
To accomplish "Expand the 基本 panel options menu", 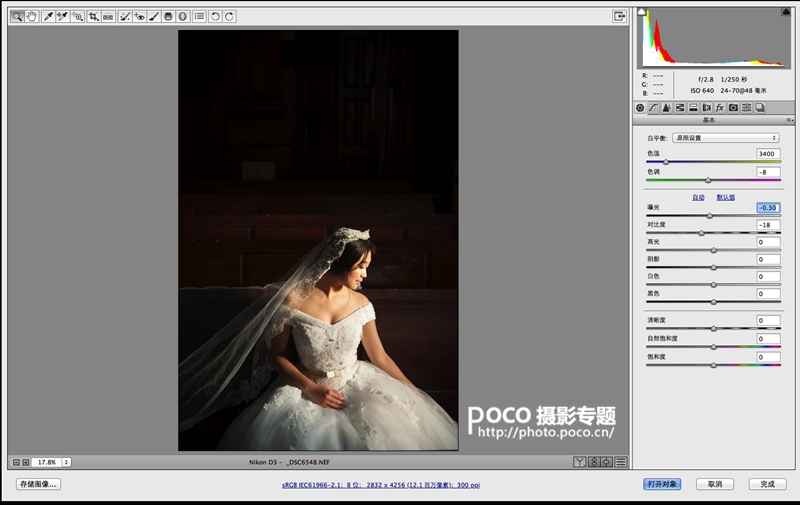I will click(789, 120).
